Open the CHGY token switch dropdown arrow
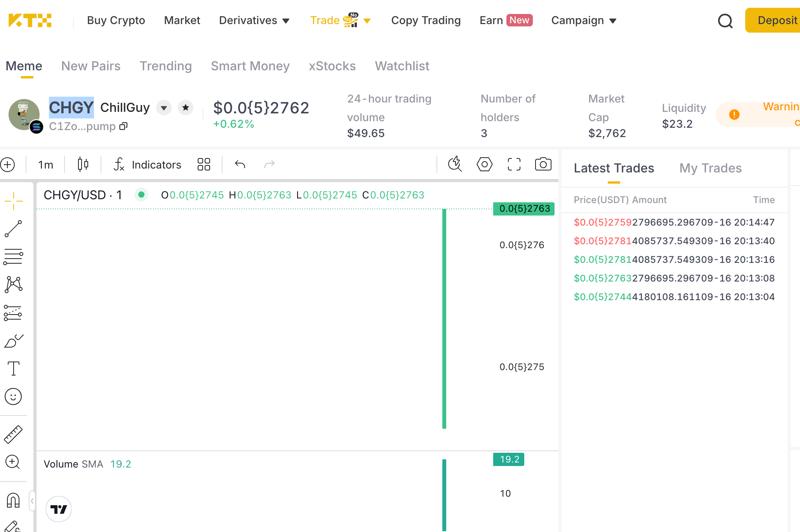The height and width of the screenshot is (532, 800). 164,108
